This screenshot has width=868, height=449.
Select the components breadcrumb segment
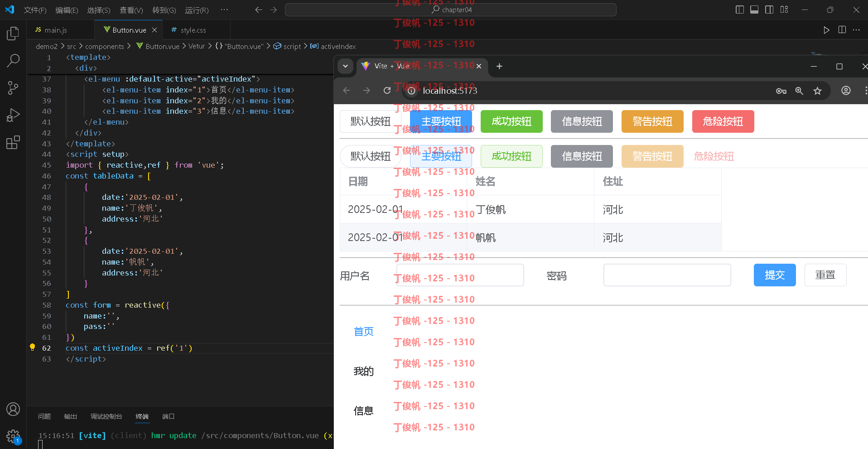(105, 46)
